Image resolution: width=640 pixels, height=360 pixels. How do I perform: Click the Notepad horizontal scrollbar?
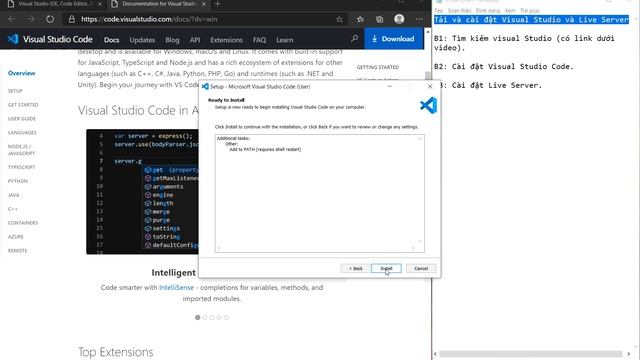[531, 354]
